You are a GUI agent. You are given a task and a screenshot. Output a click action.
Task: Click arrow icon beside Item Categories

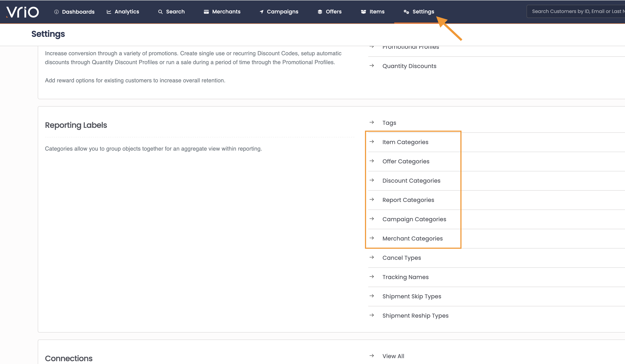pos(371,142)
